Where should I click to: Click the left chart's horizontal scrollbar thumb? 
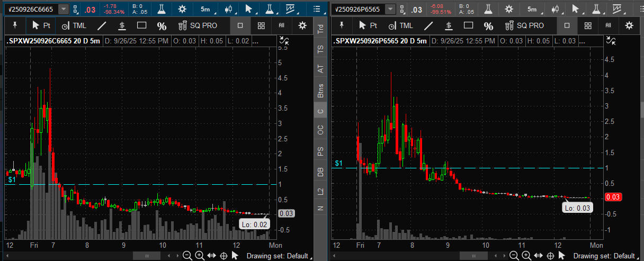coord(142,256)
